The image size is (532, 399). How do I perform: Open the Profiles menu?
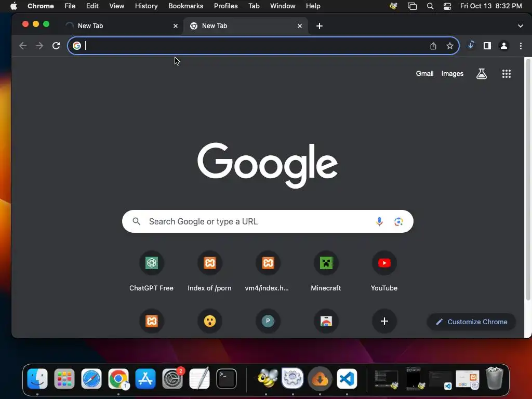[225, 6]
